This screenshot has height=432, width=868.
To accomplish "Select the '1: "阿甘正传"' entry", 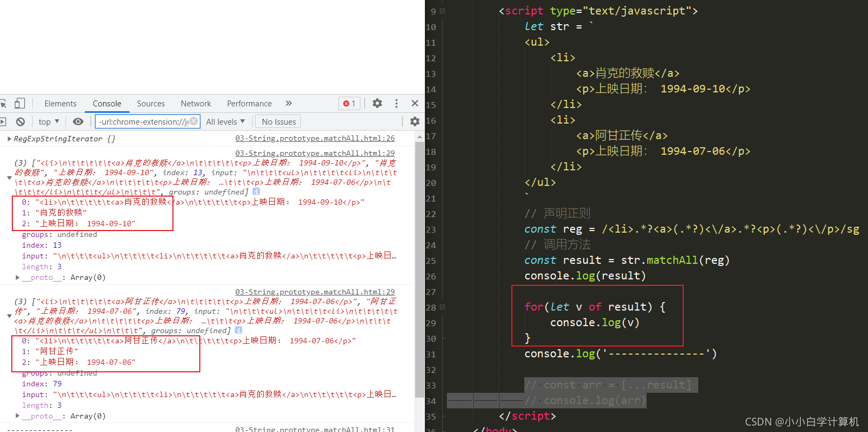I will pyautogui.click(x=50, y=351).
